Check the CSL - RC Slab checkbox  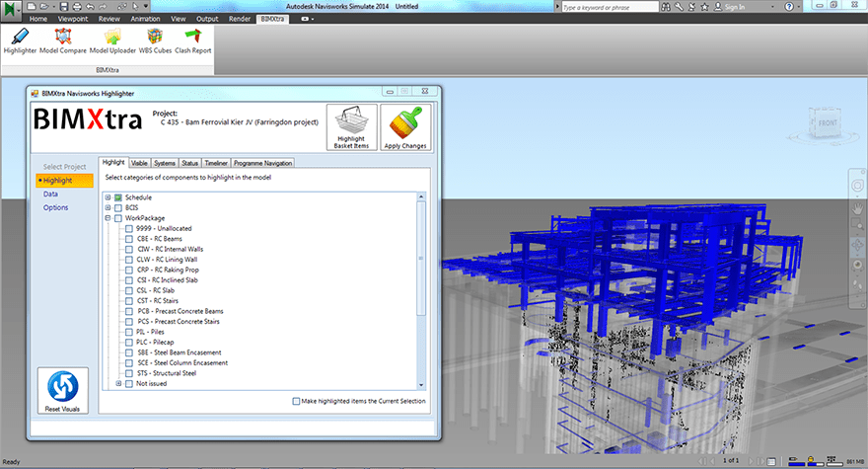[x=129, y=290]
